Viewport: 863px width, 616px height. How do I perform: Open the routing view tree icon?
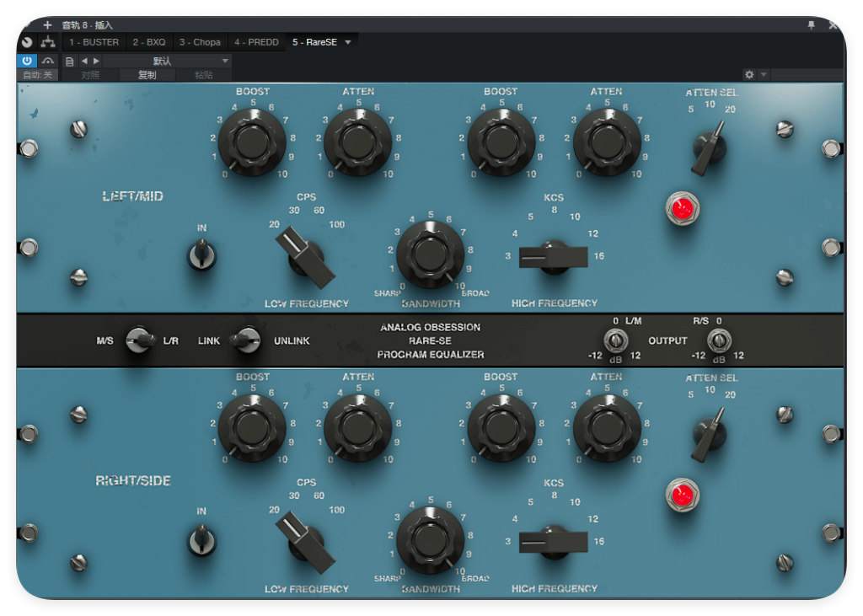point(48,42)
